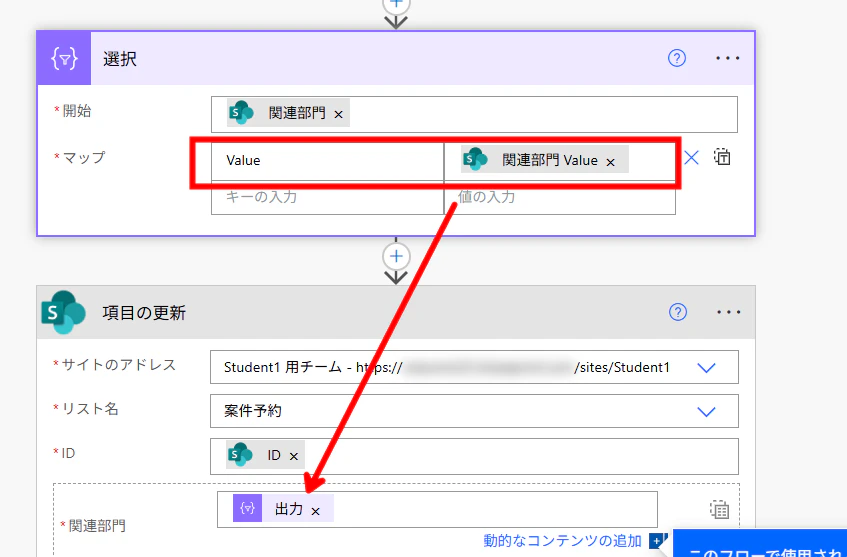Click the 出力 token in 関連部門
The height and width of the screenshot is (557, 847).
click(283, 508)
